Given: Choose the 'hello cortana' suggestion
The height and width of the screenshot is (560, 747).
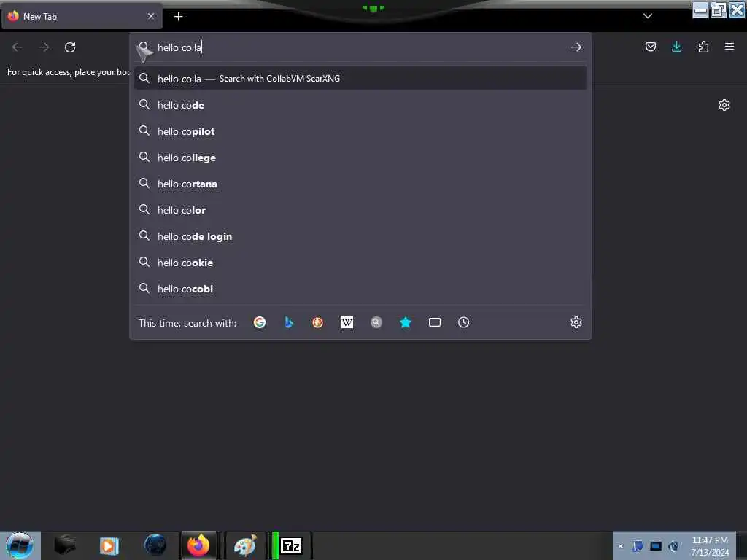Looking at the screenshot, I should click(360, 184).
